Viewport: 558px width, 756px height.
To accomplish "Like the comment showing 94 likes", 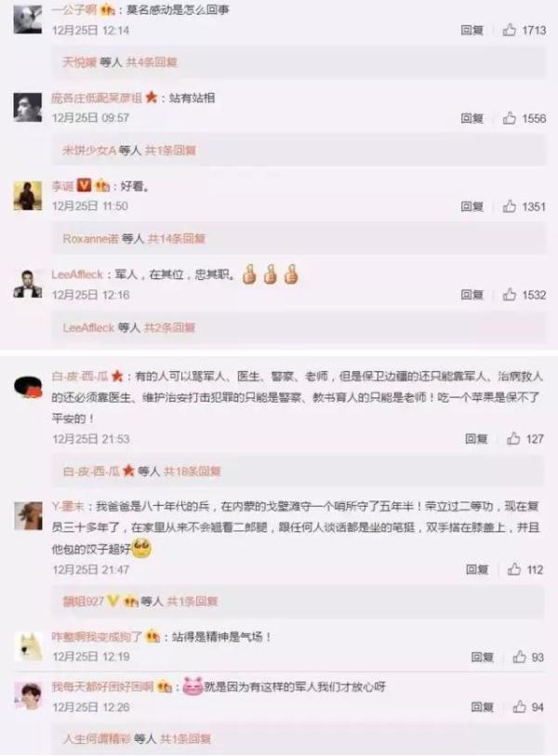I will pos(520,707).
